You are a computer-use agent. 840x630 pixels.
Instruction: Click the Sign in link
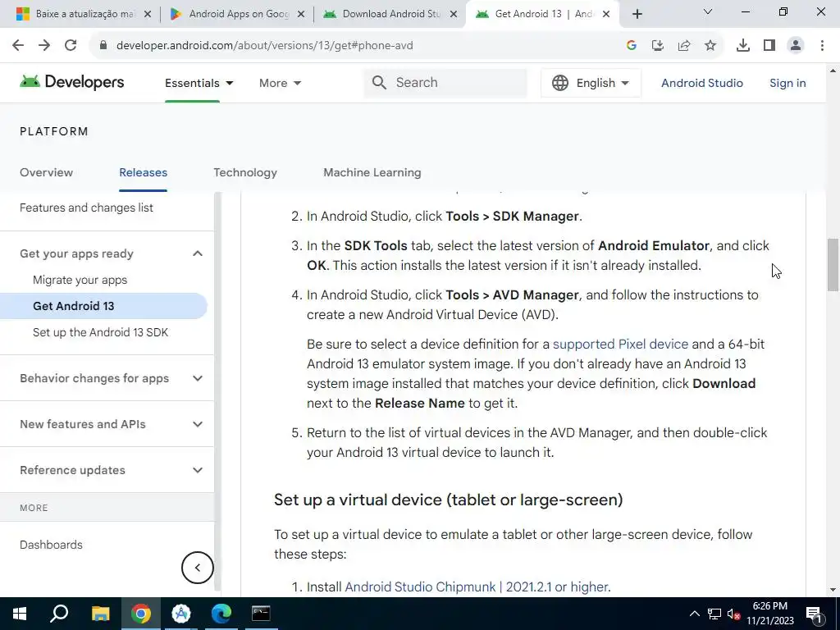[x=787, y=83]
